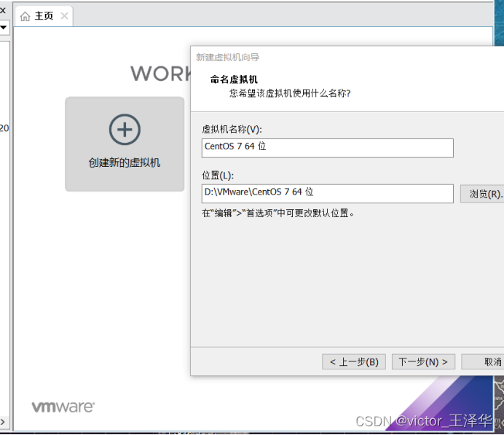
Task: Click the 新建虚拟机向导 dialog title
Action: [227, 58]
